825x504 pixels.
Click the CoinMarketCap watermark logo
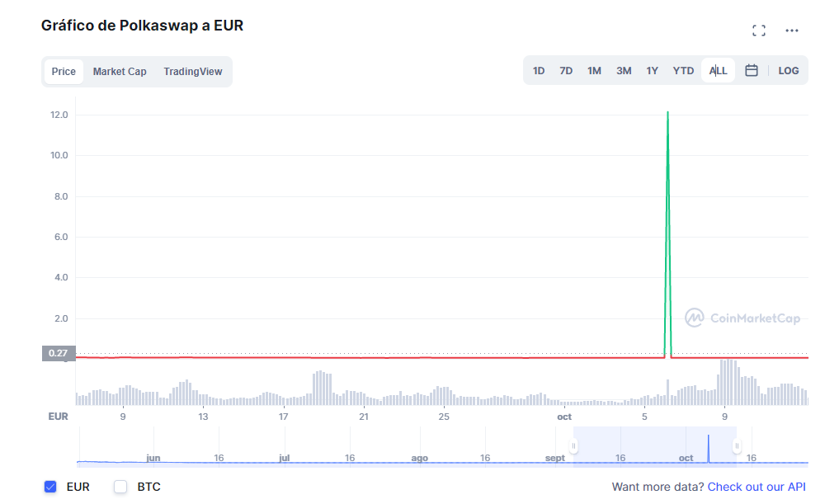click(x=742, y=318)
